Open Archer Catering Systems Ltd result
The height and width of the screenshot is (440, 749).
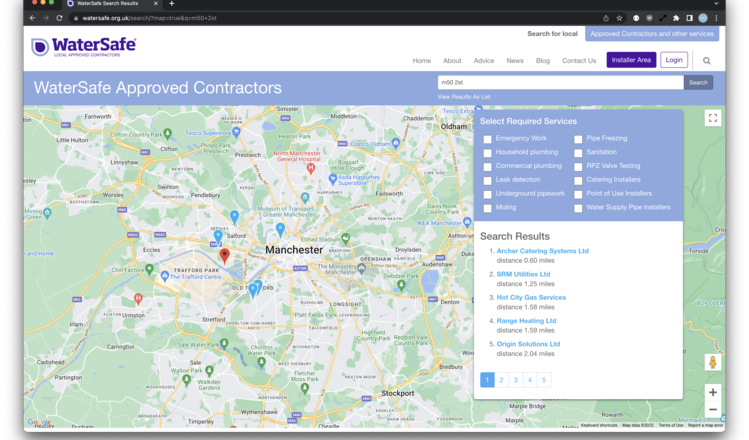pos(542,251)
